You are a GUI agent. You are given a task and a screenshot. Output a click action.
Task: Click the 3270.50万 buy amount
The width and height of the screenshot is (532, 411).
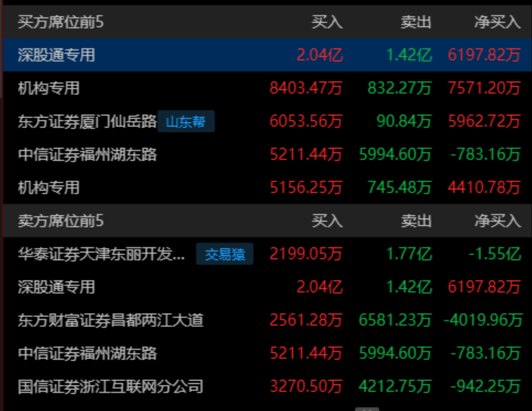point(306,387)
